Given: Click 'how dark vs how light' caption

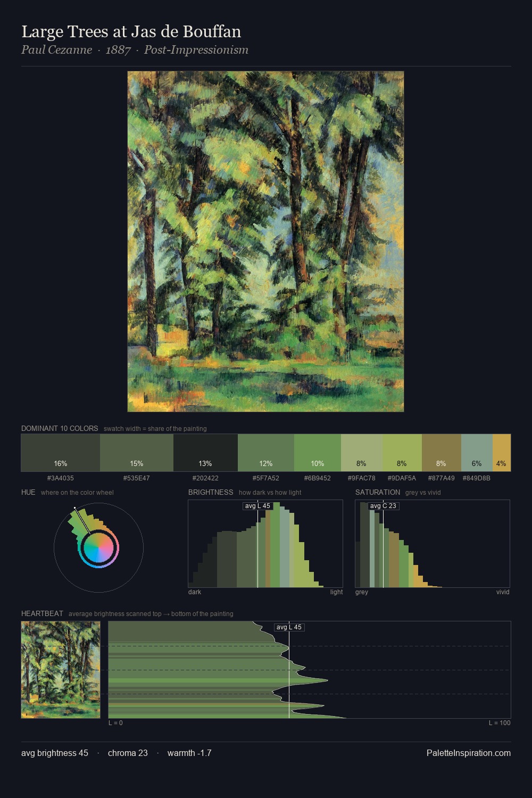Looking at the screenshot, I should pos(270,493).
